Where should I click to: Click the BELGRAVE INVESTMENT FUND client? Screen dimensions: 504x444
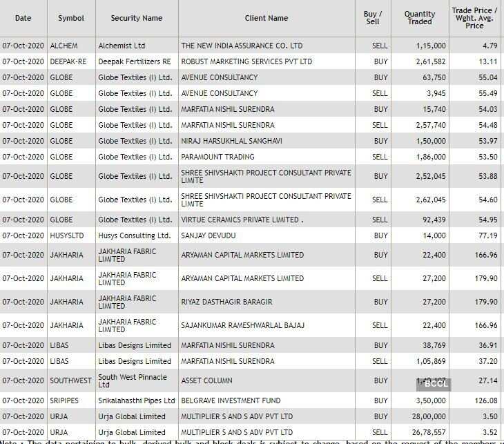tap(231, 400)
